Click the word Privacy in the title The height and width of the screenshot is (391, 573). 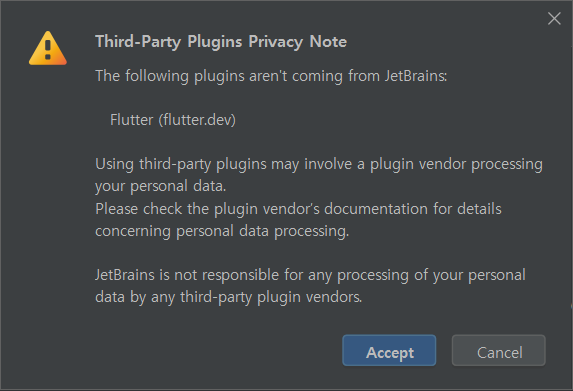[x=276, y=42]
